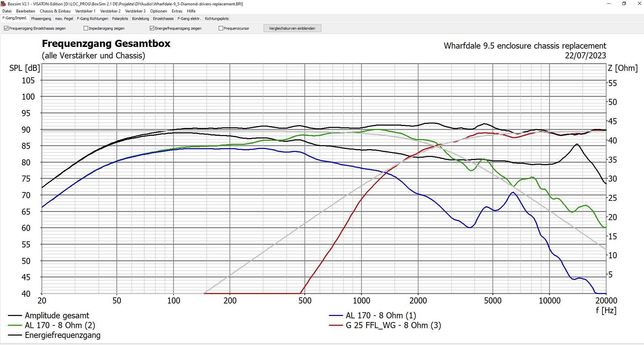Switch to the Einzelchassis tab

pyautogui.click(x=163, y=19)
